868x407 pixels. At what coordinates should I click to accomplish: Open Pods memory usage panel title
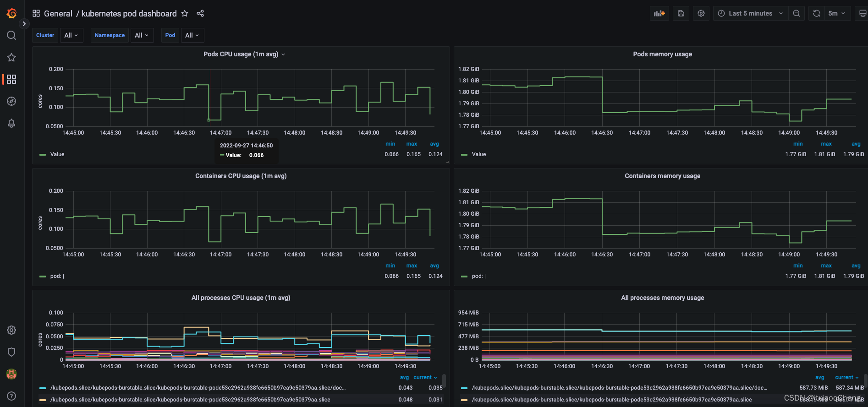(x=662, y=54)
